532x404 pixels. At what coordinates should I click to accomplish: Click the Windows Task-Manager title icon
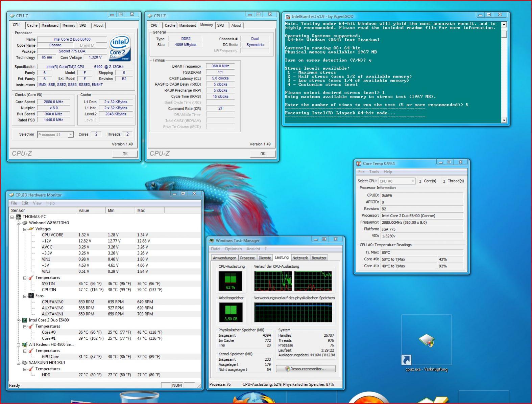[212, 241]
